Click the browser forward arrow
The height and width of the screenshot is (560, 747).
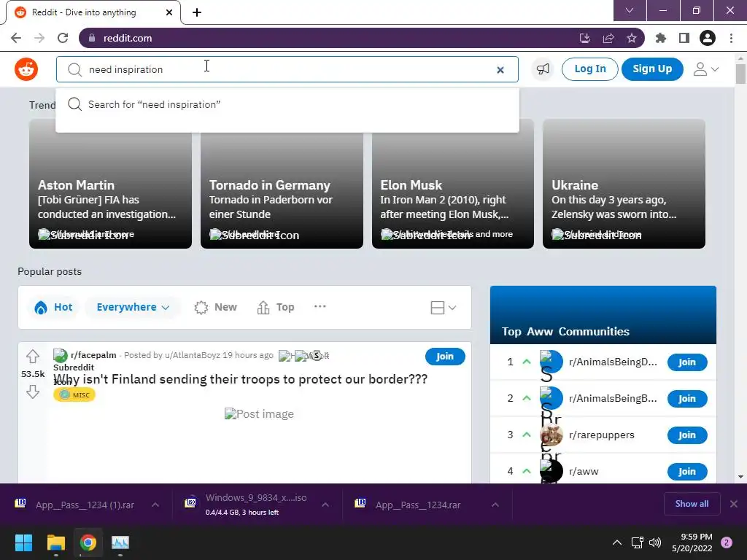click(x=39, y=38)
